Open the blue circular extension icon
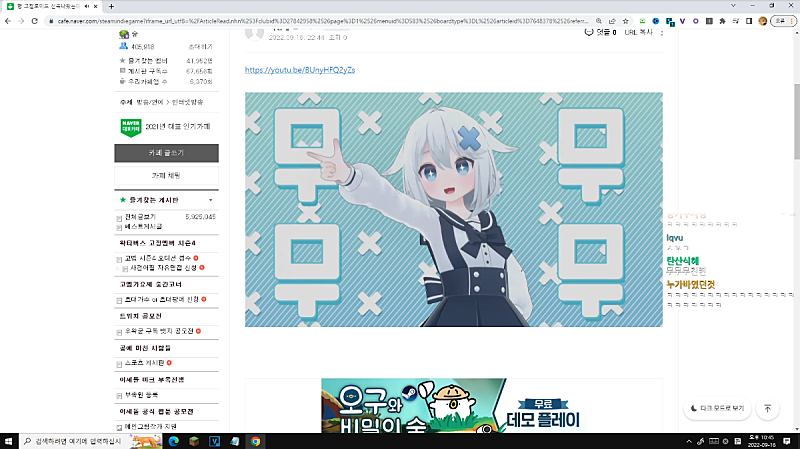The width and height of the screenshot is (800, 449). (656, 21)
